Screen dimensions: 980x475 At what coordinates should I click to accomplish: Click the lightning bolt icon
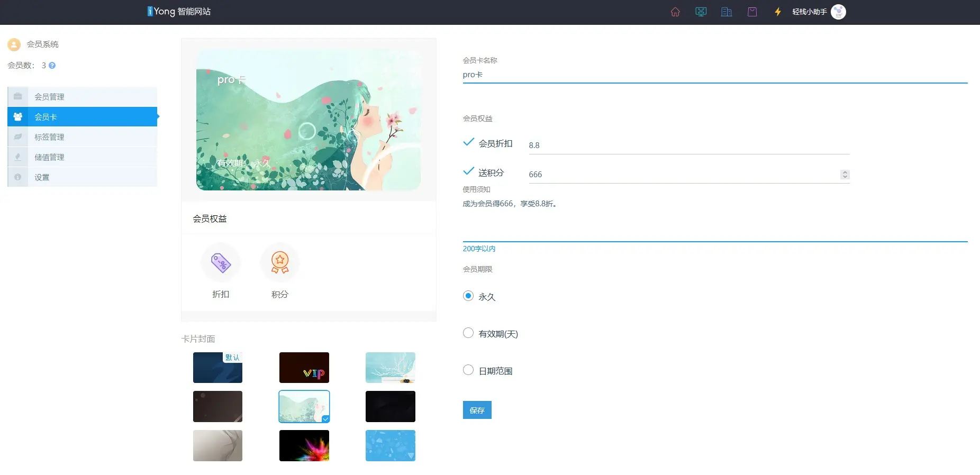(x=778, y=12)
